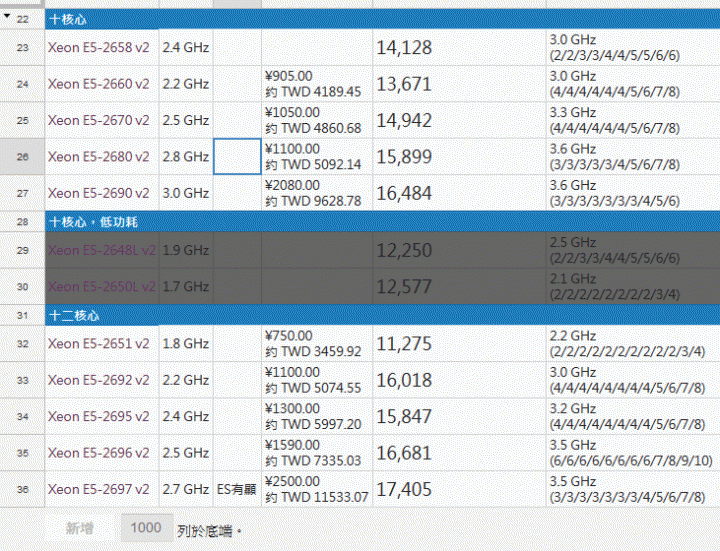Select the turbo cell 3.3 GHz for E5-2670 v2
Viewport: 720px width, 551px height.
click(x=633, y=120)
